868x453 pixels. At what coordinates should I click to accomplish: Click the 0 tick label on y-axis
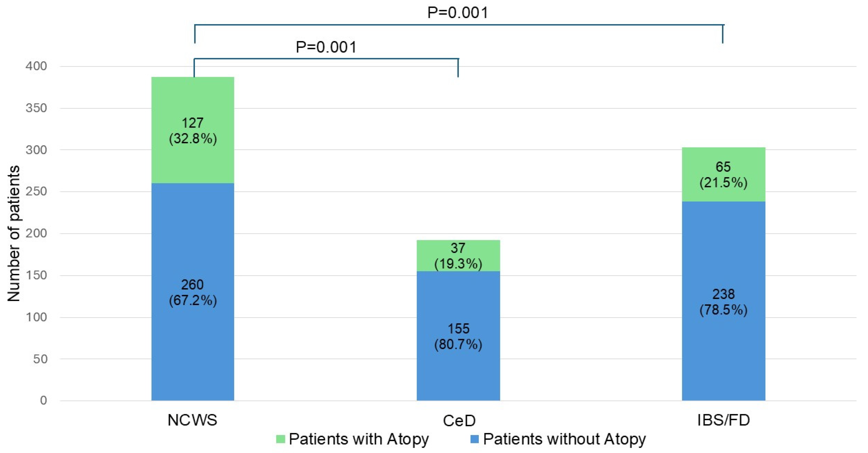click(44, 400)
